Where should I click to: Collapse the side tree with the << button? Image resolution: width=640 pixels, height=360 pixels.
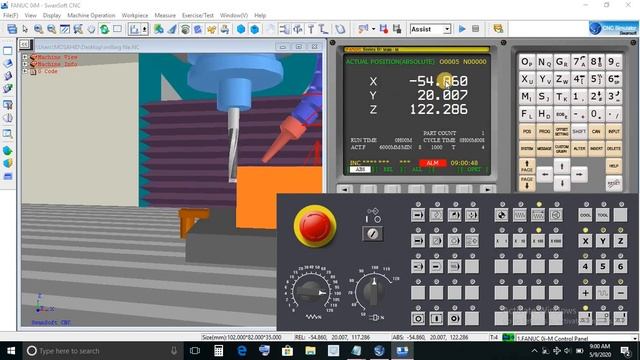pos(24,44)
